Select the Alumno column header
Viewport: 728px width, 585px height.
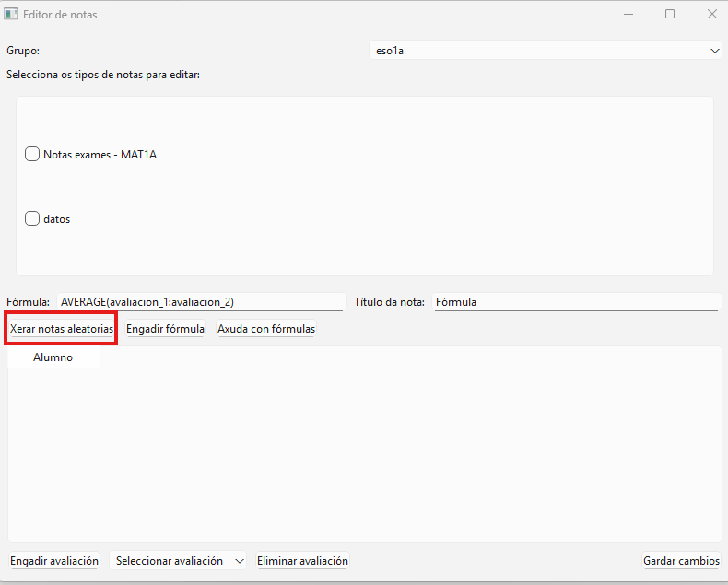click(53, 357)
